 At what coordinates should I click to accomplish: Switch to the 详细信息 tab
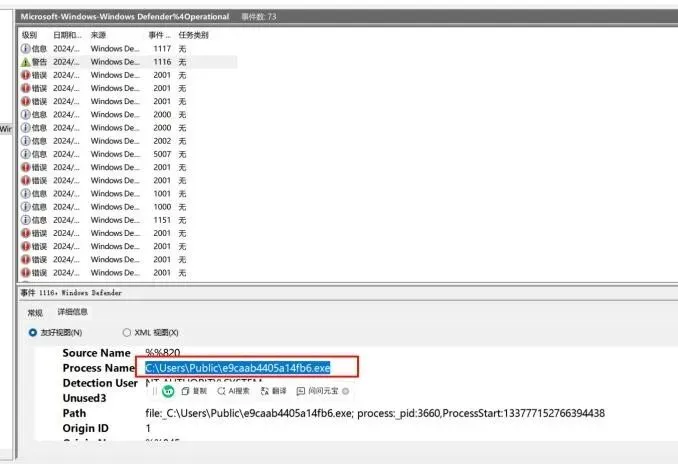tap(73, 312)
